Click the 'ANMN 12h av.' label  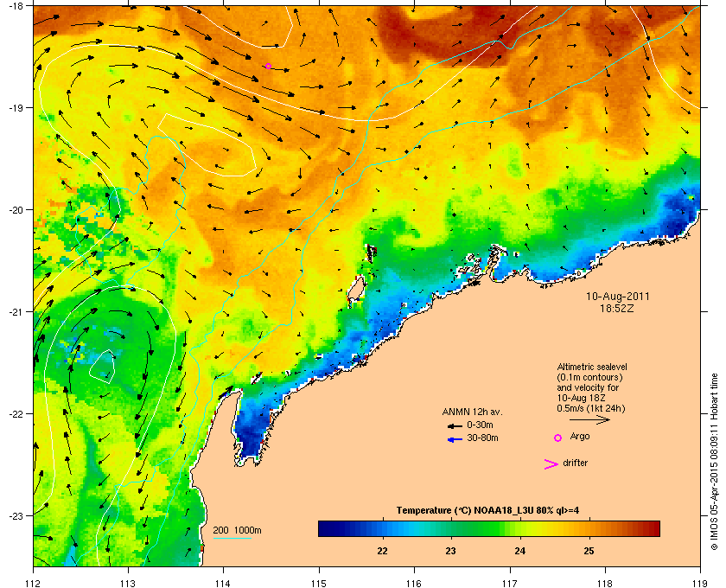point(472,412)
